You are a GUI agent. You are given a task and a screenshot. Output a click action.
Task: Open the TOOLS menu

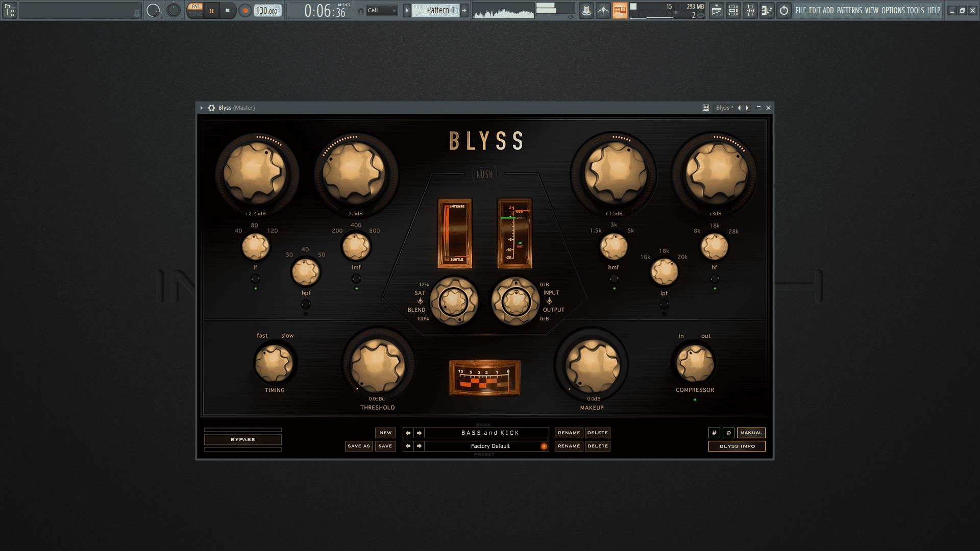click(915, 10)
